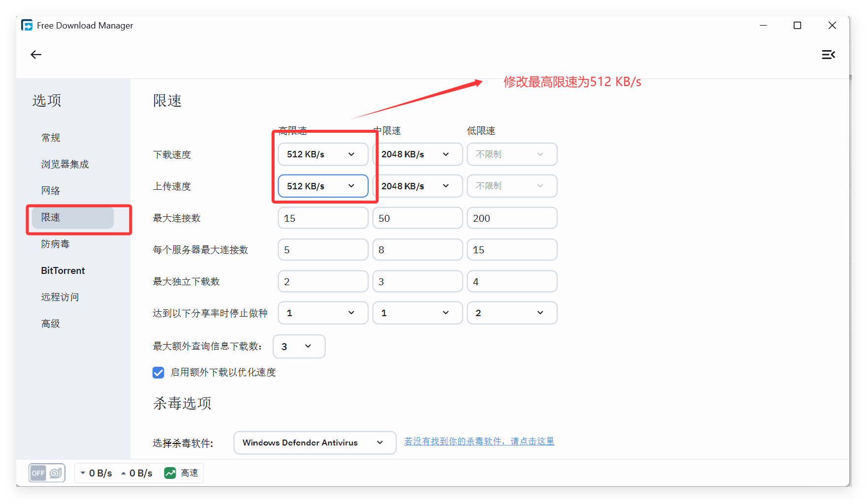Click low-limit max independent downloads field
Screen dimensions: 868x503
coord(512,281)
